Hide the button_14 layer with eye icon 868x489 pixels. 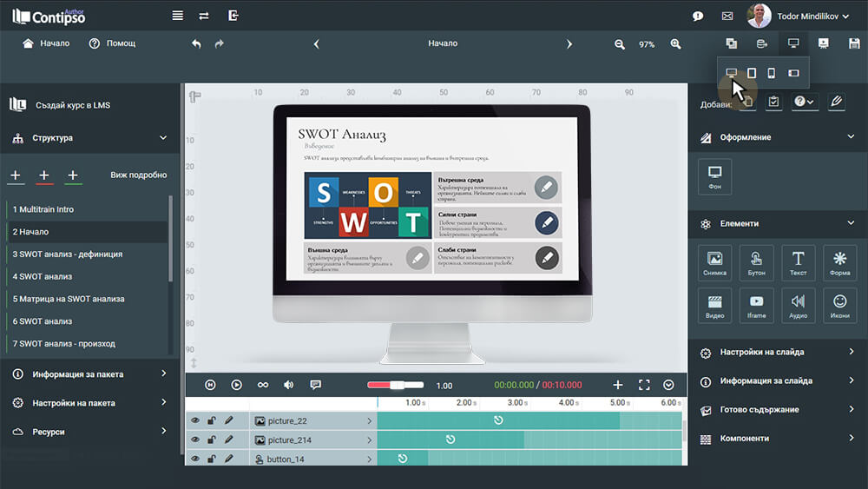pos(194,459)
